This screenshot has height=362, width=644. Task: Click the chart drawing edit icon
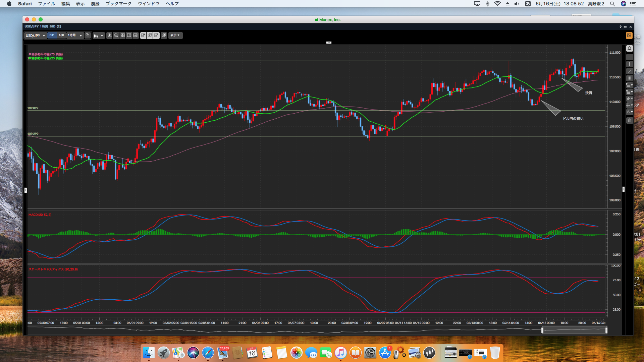pyautogui.click(x=156, y=35)
